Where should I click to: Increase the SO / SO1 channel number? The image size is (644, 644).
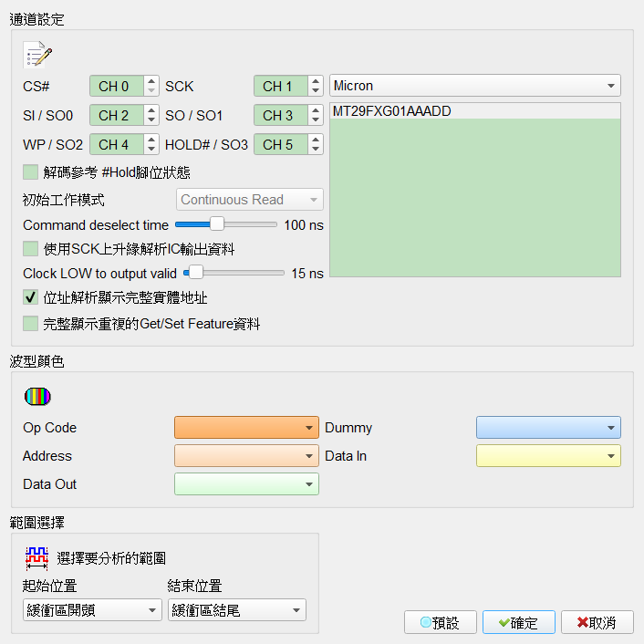point(316,110)
